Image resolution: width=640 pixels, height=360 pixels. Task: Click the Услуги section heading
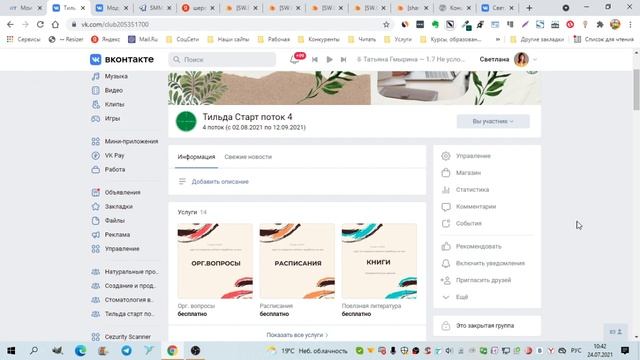(187, 212)
